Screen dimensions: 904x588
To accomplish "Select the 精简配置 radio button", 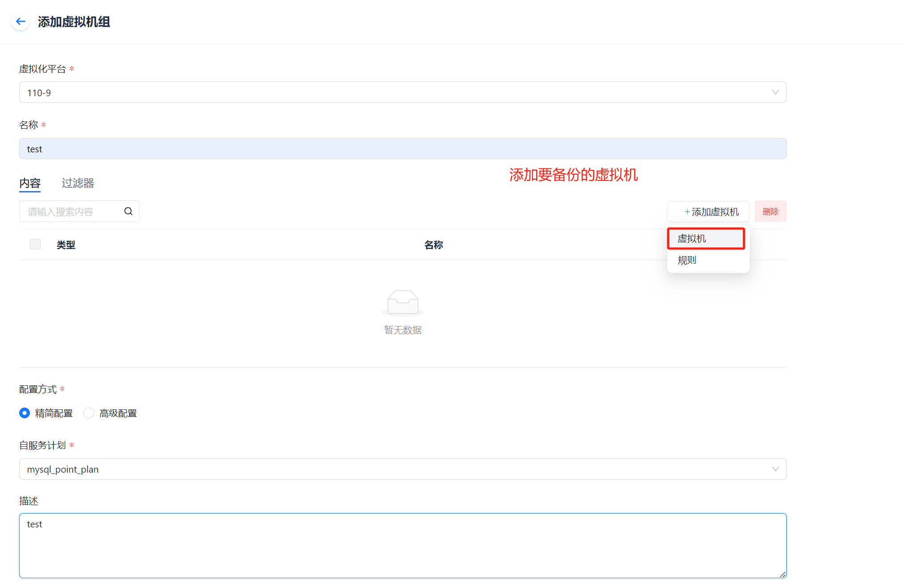I will [x=25, y=413].
